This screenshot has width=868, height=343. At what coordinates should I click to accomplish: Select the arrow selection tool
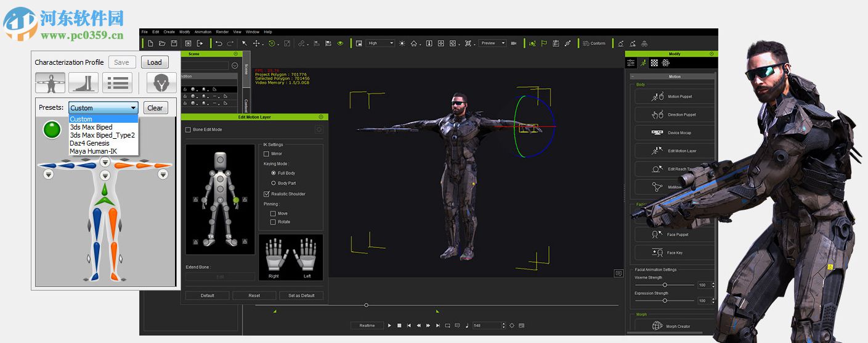[x=245, y=44]
